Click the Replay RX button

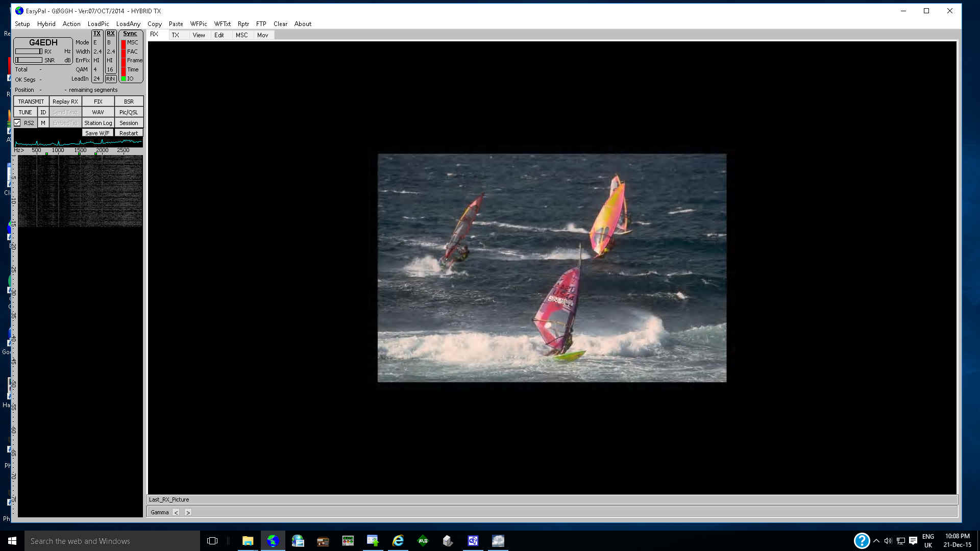coord(65,102)
